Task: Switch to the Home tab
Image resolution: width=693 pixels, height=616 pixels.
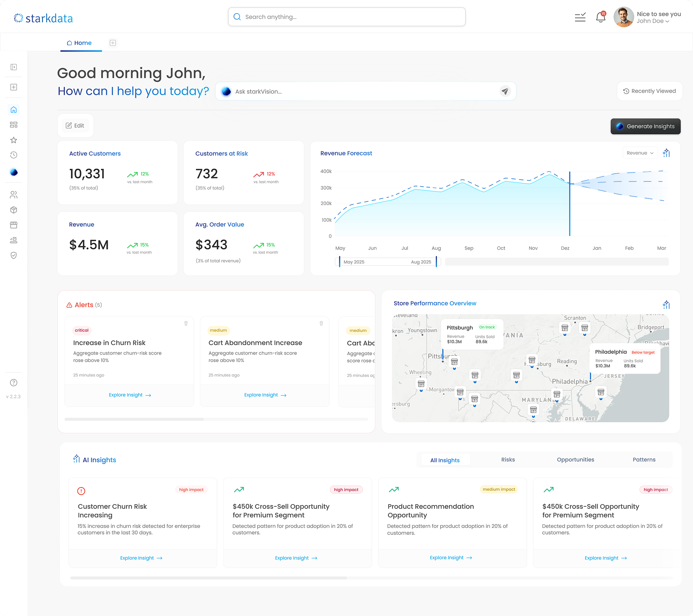Action: point(79,43)
